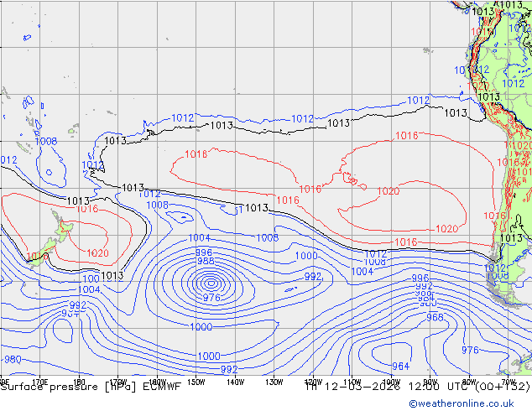This screenshot has width=532, height=411.
Task: Click the innermost closed contour of the low centre
Action: coord(211,283)
